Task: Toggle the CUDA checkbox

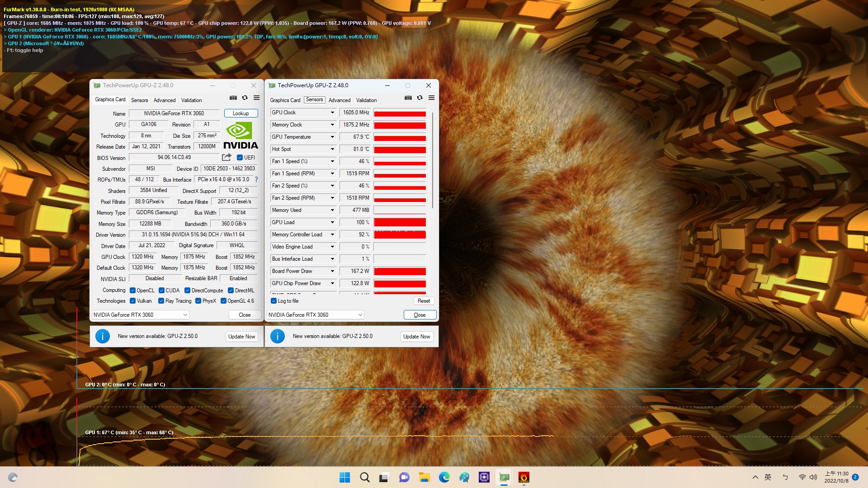Action: [161, 291]
